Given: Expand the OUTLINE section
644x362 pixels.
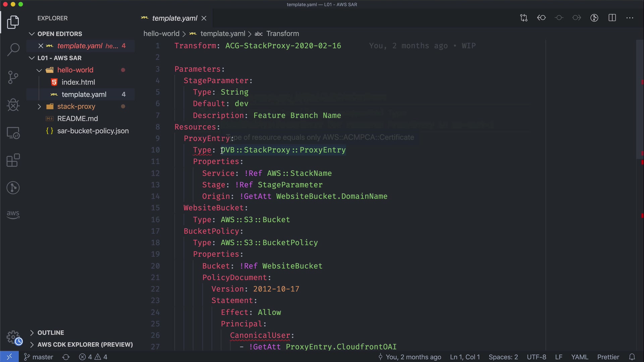Looking at the screenshot, I should (x=50, y=333).
